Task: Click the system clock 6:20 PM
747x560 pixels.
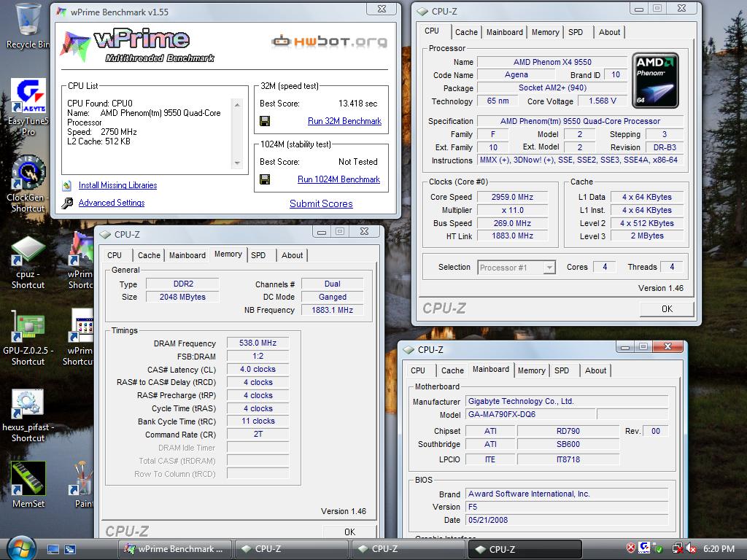Action: (x=719, y=548)
